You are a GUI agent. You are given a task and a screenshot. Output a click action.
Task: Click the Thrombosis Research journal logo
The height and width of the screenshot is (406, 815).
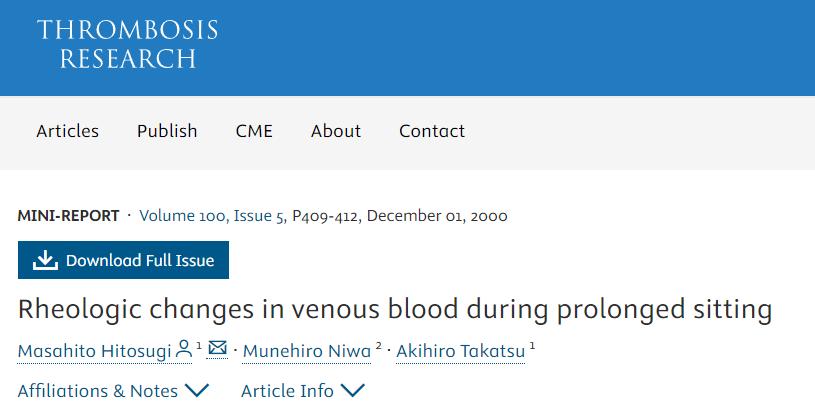click(x=127, y=45)
